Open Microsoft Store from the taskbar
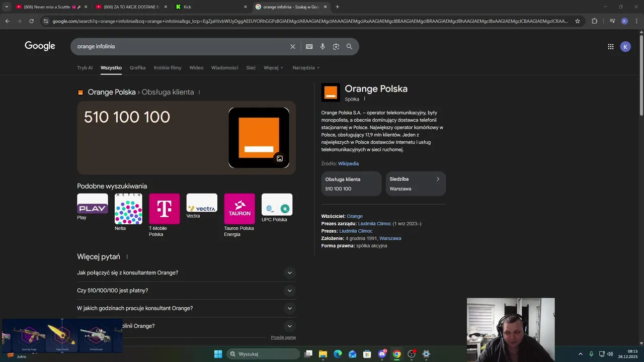 click(367, 354)
